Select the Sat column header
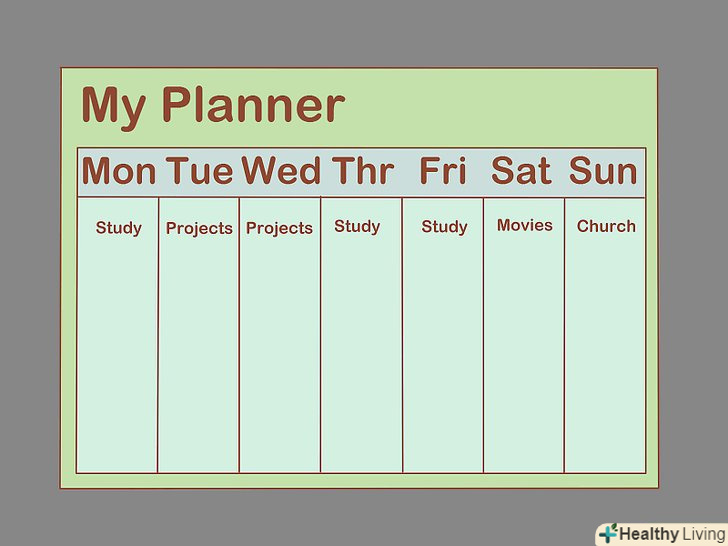This screenshot has width=728, height=546. [x=521, y=172]
